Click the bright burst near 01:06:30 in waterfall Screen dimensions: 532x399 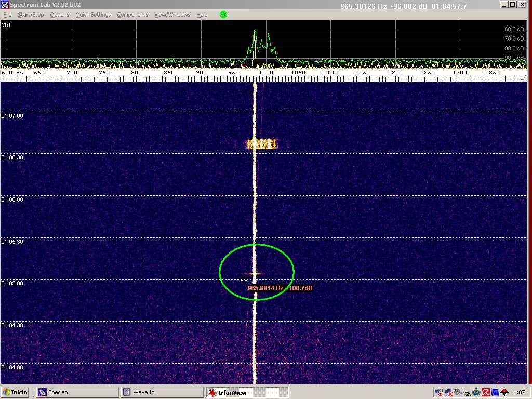[262, 144]
